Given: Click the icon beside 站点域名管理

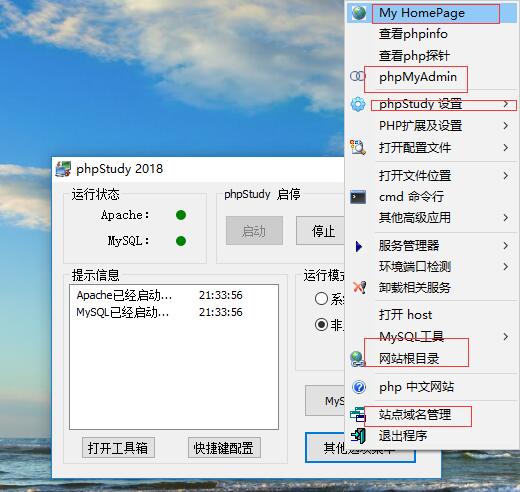Looking at the screenshot, I should (x=358, y=415).
